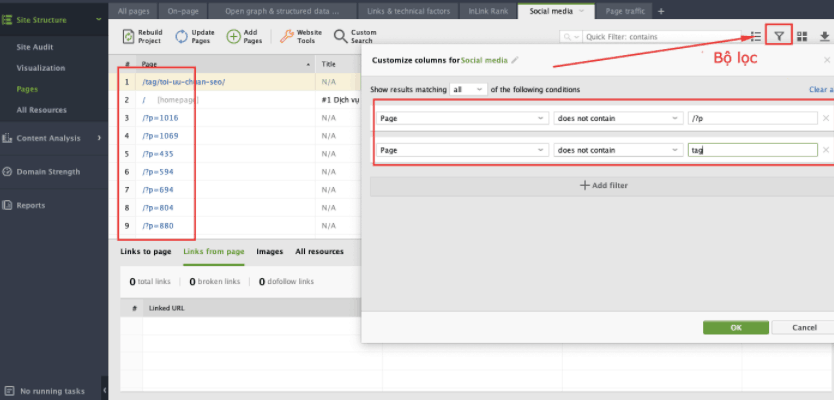Click into the Quick Filter input field
This screenshot has height=400, width=834.
coord(662,37)
